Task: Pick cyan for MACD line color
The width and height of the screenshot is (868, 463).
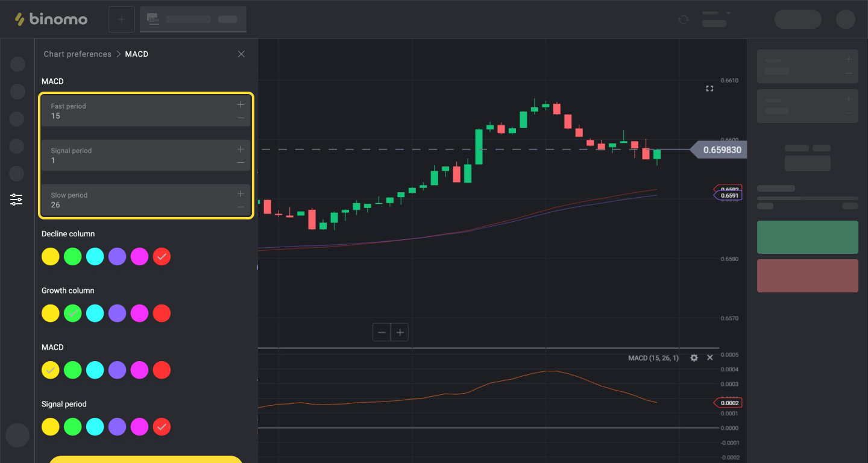Action: (95, 370)
